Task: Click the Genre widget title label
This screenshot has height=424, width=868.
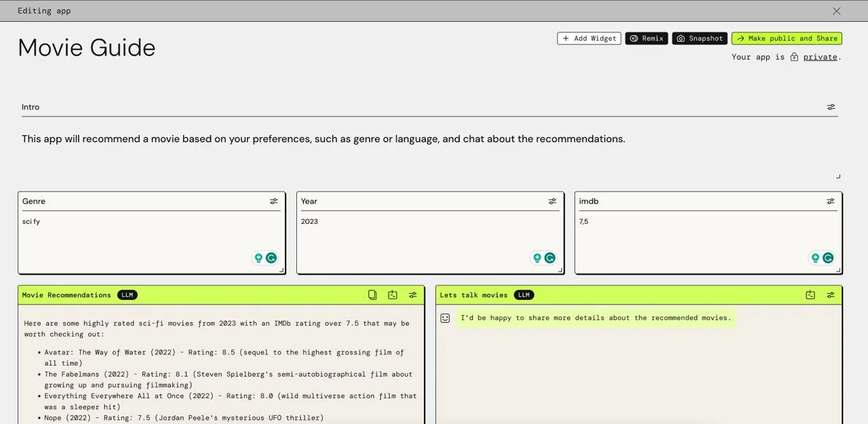Action: click(34, 201)
